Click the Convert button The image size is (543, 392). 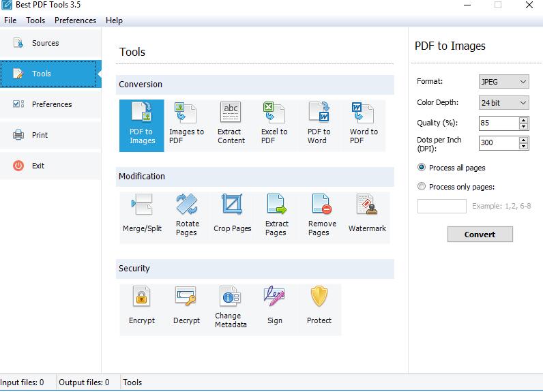pos(480,235)
